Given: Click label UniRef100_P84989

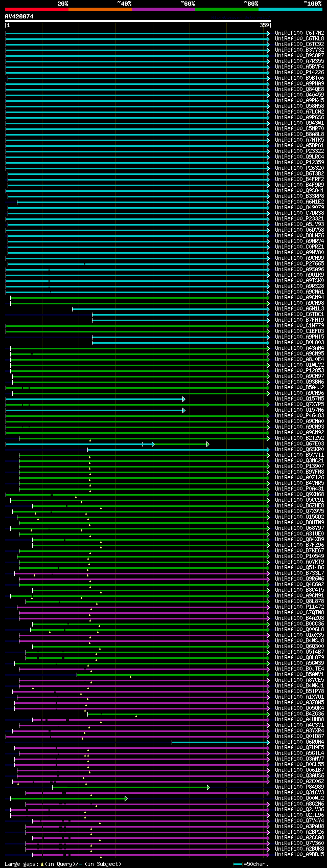Looking at the screenshot, I should pos(299,787).
